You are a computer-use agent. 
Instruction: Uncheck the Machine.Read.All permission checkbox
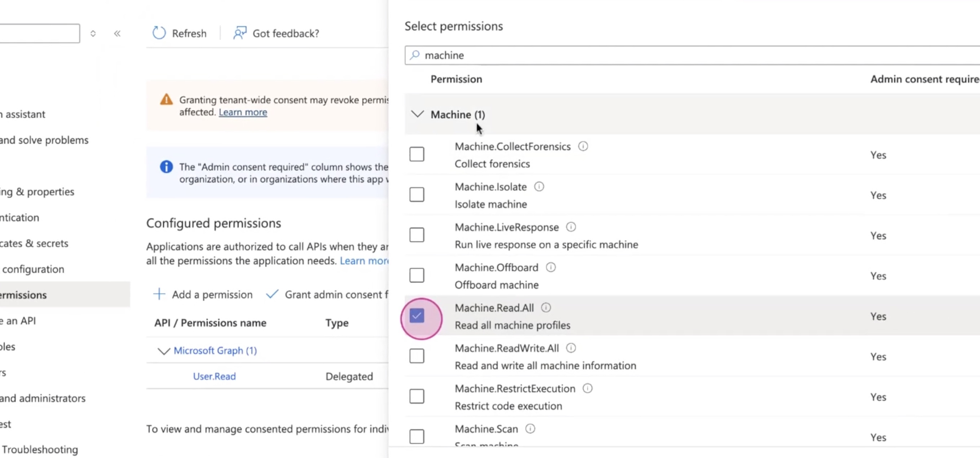tap(416, 316)
